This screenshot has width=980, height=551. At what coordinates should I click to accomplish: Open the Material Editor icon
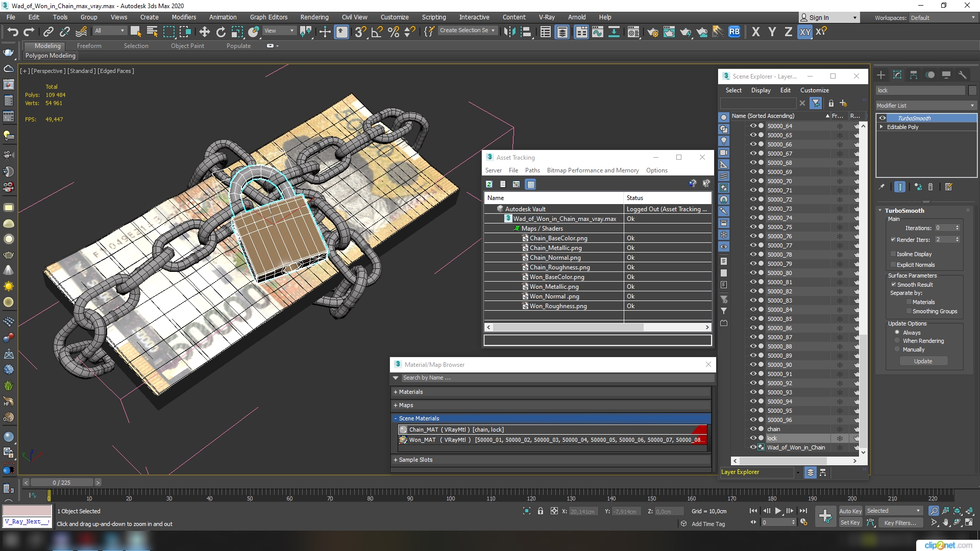633,32
